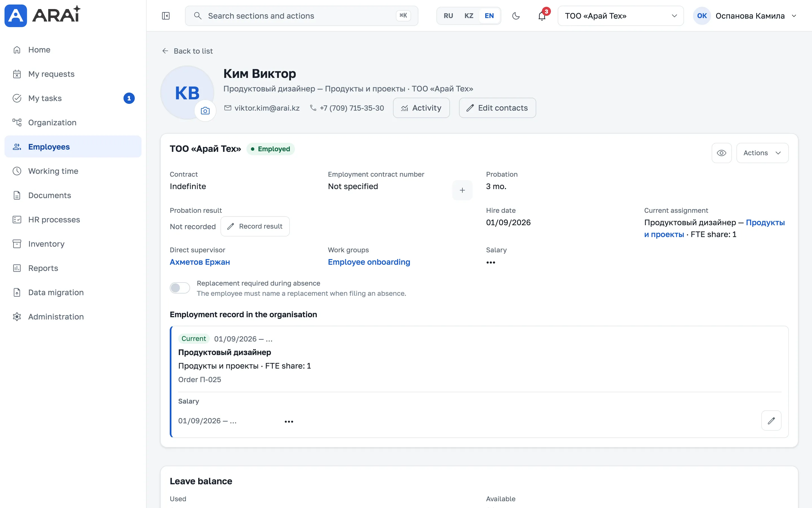Click Edit contacts button

tap(497, 108)
